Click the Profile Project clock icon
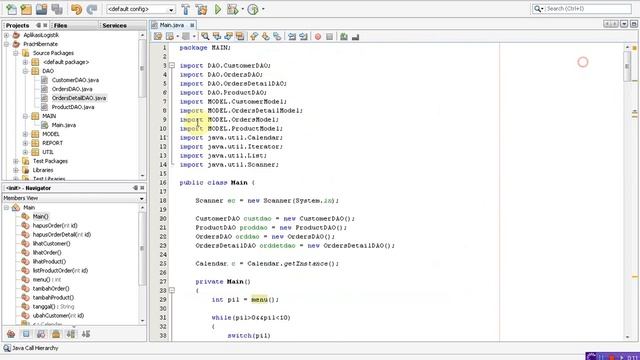 click(253, 9)
